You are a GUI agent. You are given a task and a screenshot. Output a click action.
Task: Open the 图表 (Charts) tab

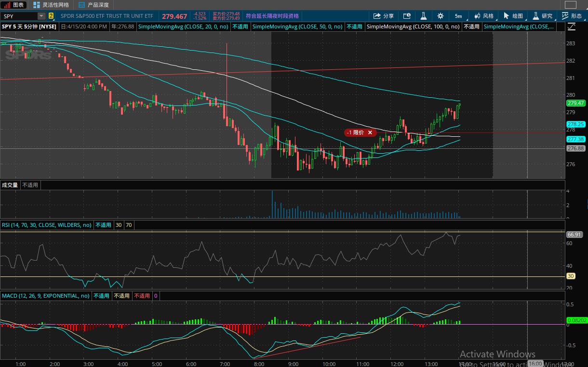pyautogui.click(x=14, y=5)
